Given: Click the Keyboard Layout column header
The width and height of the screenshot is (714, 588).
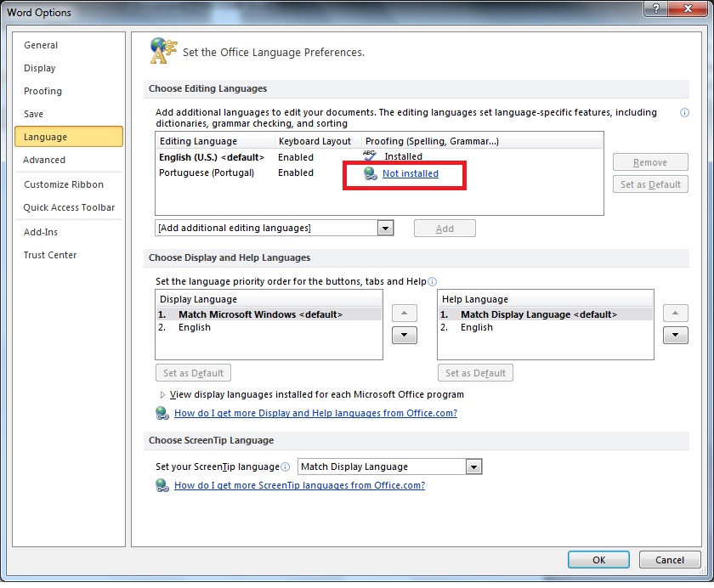Looking at the screenshot, I should (318, 141).
